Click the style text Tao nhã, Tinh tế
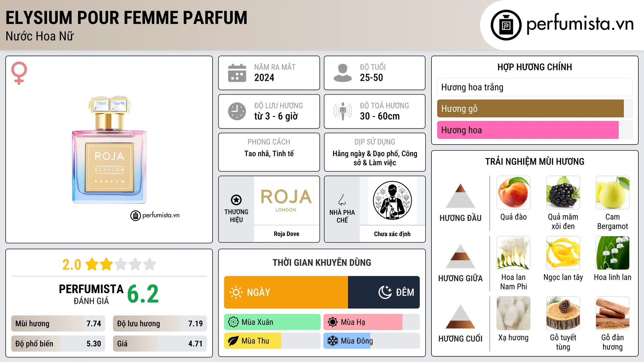Image resolution: width=644 pixels, height=362 pixels. (269, 154)
